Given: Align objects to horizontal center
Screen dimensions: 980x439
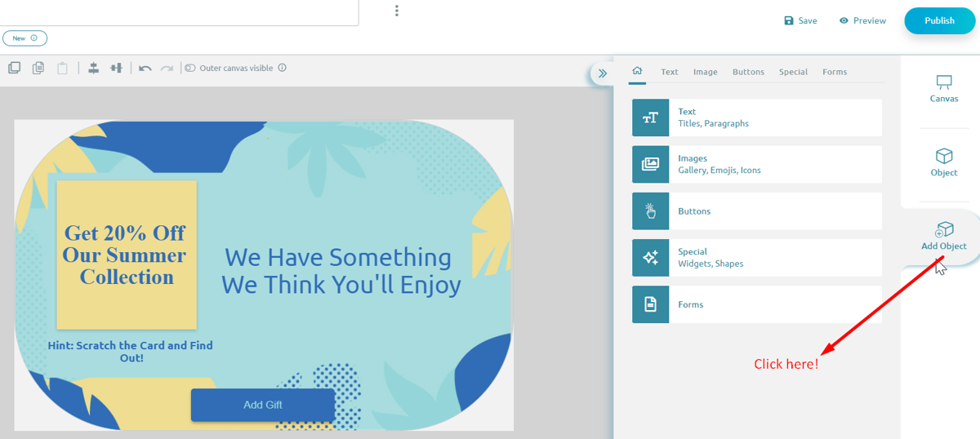Looking at the screenshot, I should (93, 69).
